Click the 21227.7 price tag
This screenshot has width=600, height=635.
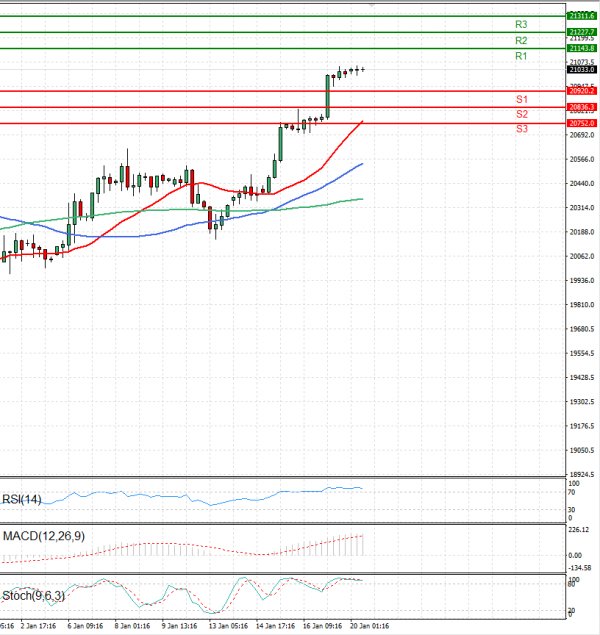pyautogui.click(x=582, y=32)
